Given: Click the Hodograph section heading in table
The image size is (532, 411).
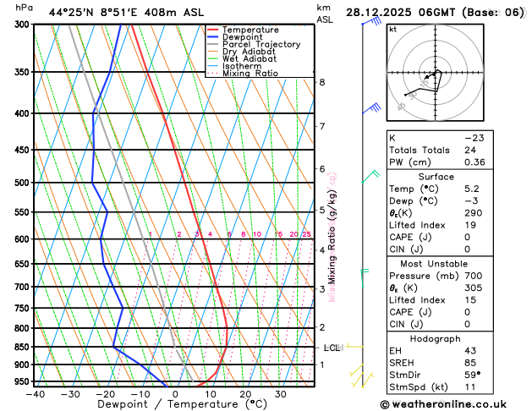Looking at the screenshot, I should (x=436, y=339).
